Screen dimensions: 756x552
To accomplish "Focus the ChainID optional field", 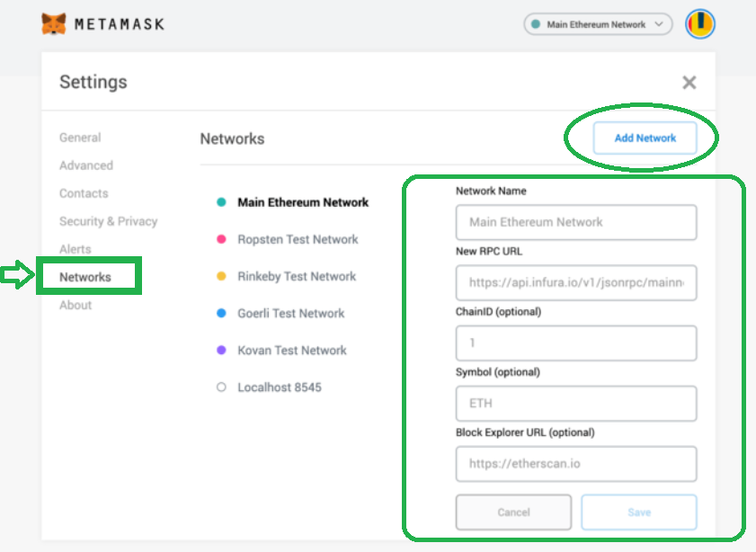I will point(576,343).
